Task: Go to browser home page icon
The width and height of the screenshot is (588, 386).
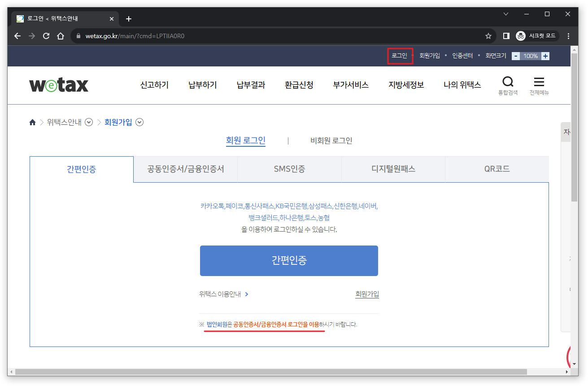Action: [61, 36]
